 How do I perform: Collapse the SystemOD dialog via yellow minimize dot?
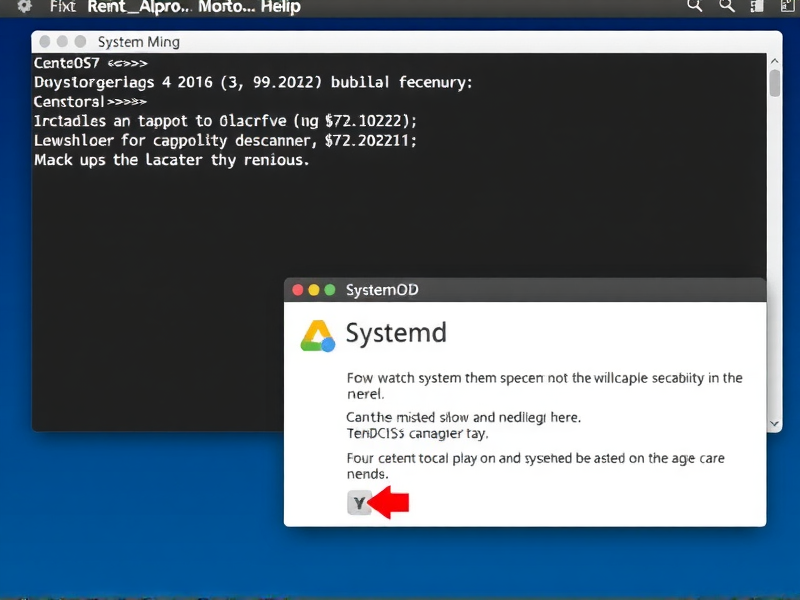[311, 289]
